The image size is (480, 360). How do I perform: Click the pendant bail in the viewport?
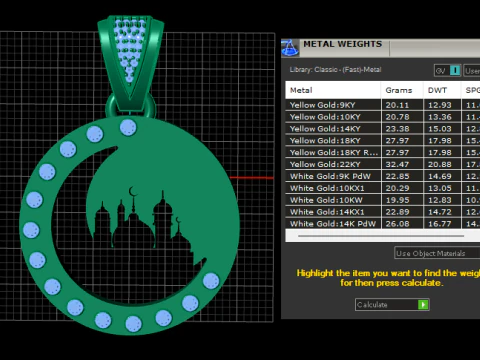click(x=130, y=62)
